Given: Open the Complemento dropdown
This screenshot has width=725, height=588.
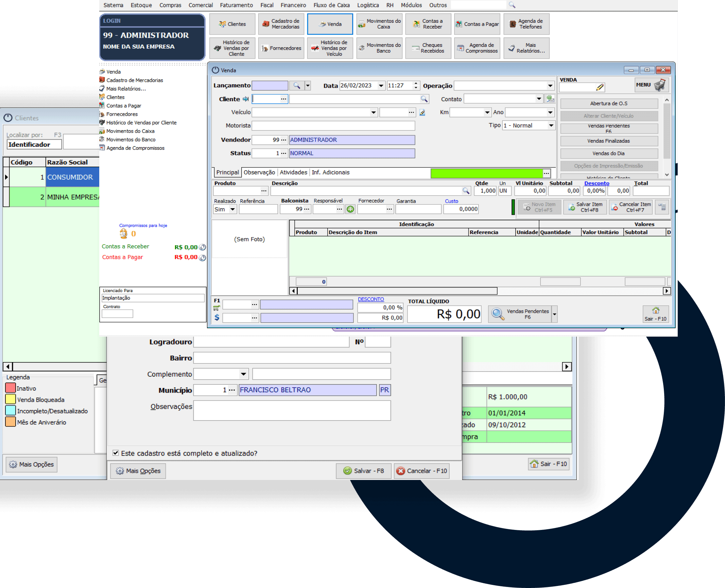Looking at the screenshot, I should 243,374.
